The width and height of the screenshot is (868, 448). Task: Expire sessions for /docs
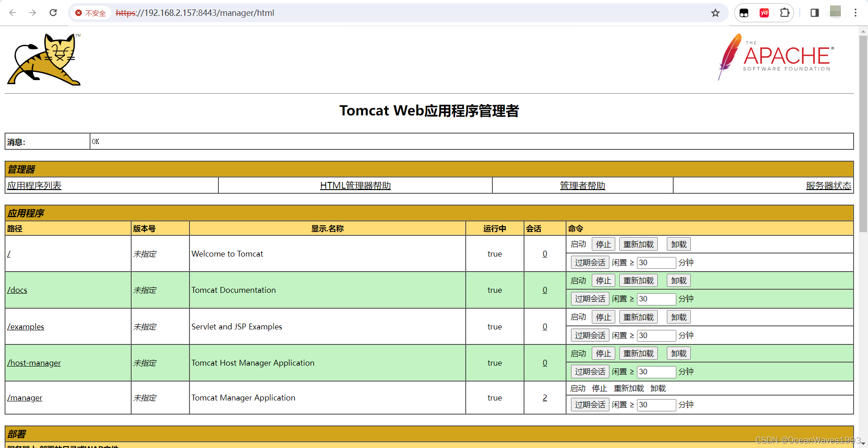coord(590,299)
